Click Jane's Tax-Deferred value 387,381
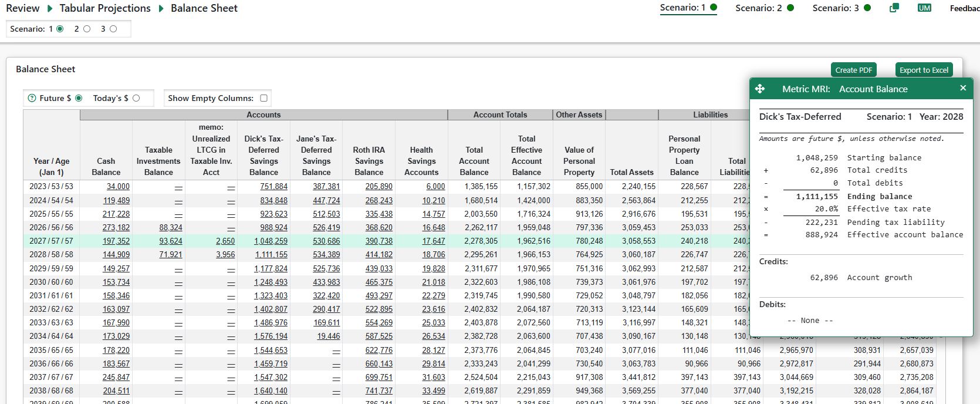The height and width of the screenshot is (404, 980). point(326,186)
